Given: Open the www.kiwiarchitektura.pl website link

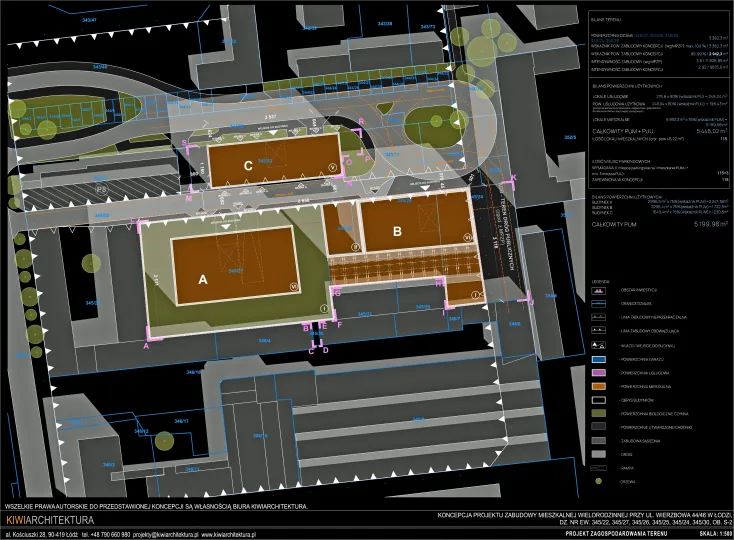Looking at the screenshot, I should coord(223,535).
